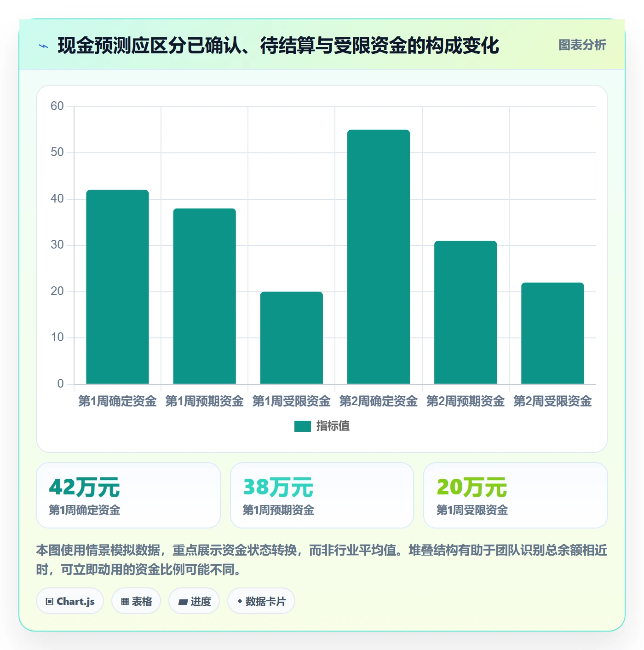
Task: Click the 图表分析 label in the header
Action: tap(582, 45)
